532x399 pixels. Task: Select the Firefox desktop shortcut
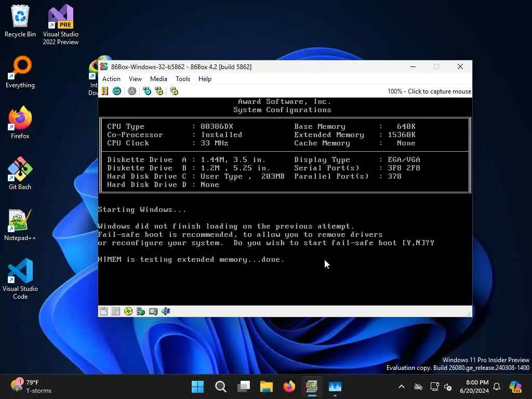[20, 123]
